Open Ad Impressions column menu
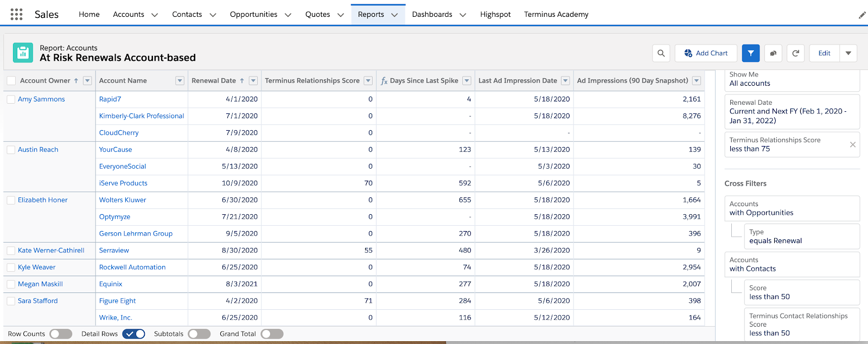Viewport: 868px width, 344px height. (x=697, y=81)
